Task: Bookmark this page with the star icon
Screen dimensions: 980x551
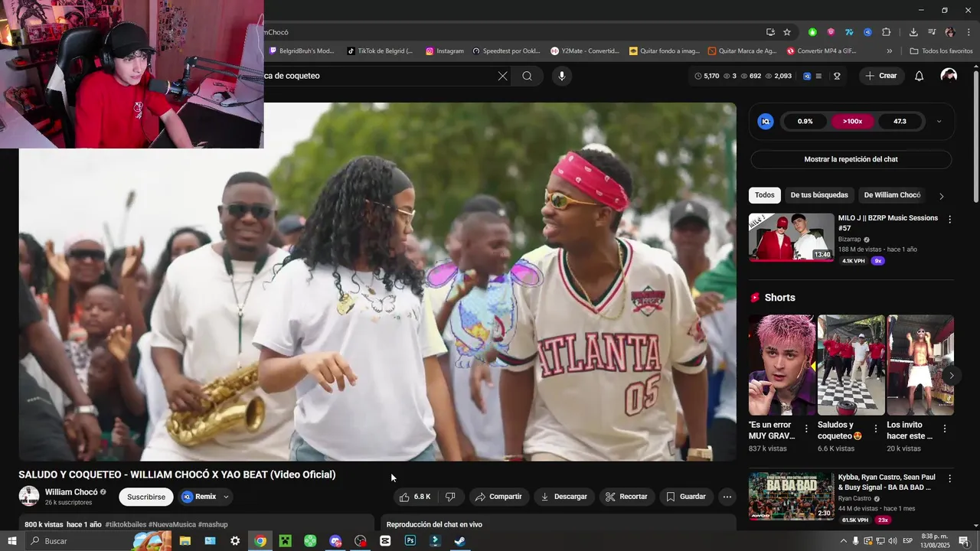Action: click(787, 32)
